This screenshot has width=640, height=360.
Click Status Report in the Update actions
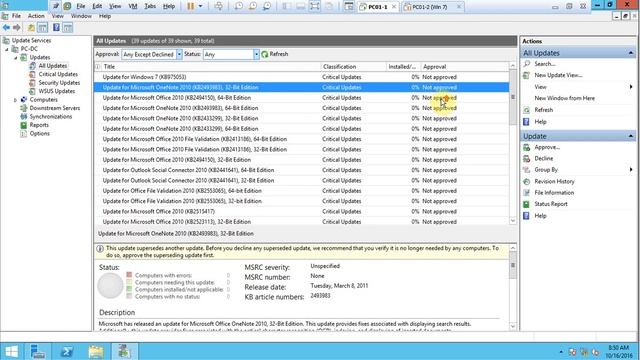click(x=551, y=204)
